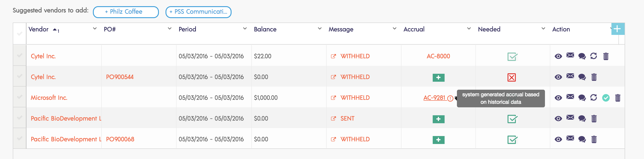Click the Message column header
Image resolution: width=644 pixels, height=159 pixels.
coord(341,29)
